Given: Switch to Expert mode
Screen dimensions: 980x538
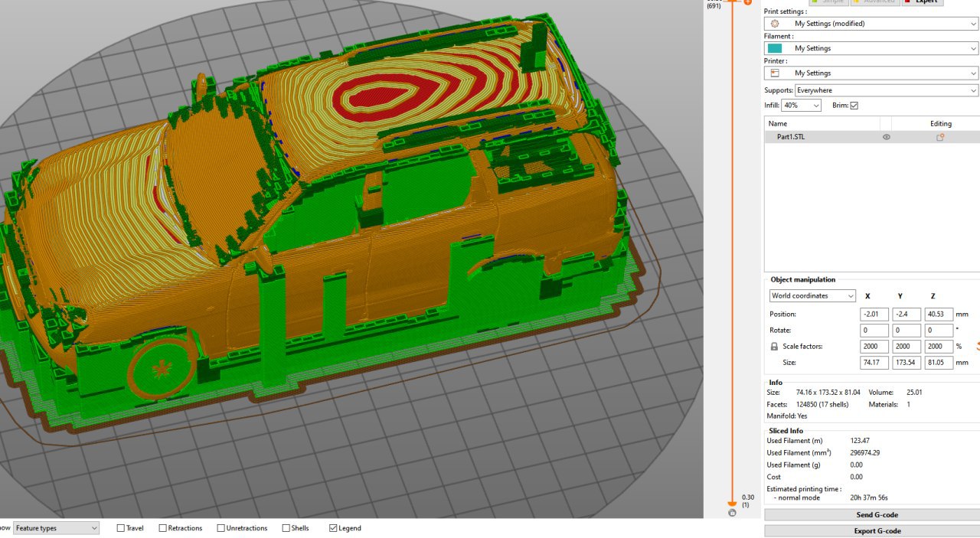Looking at the screenshot, I should click(924, 2).
